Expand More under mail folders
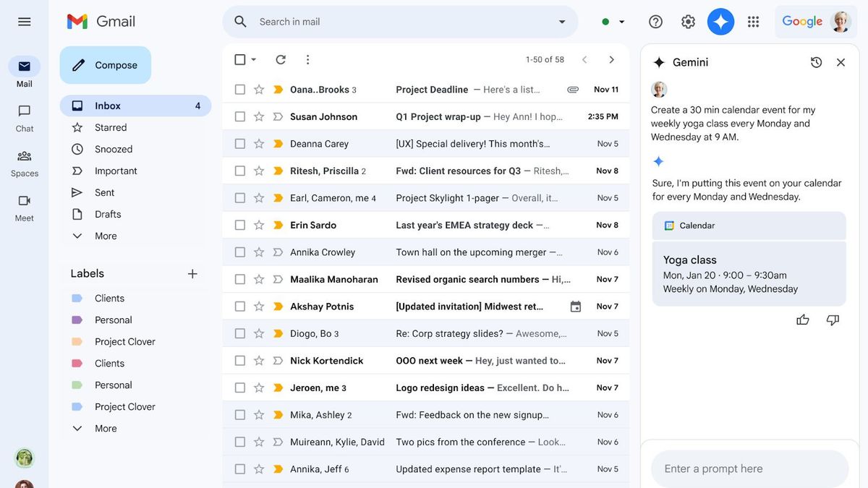Viewport: 868px width, 488px height. click(x=106, y=236)
